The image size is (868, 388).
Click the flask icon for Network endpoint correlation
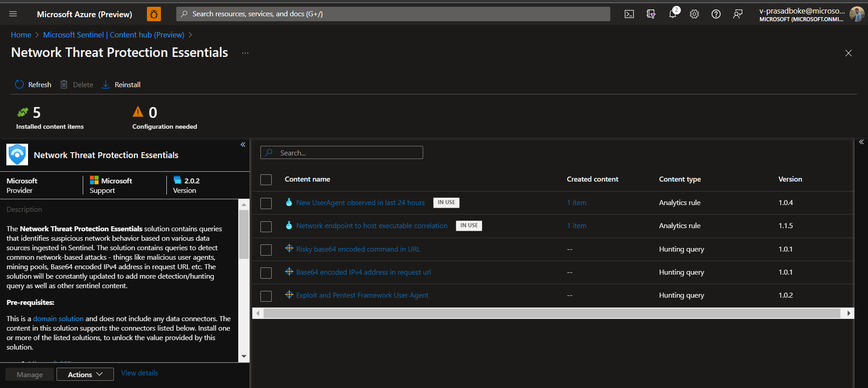coord(289,225)
